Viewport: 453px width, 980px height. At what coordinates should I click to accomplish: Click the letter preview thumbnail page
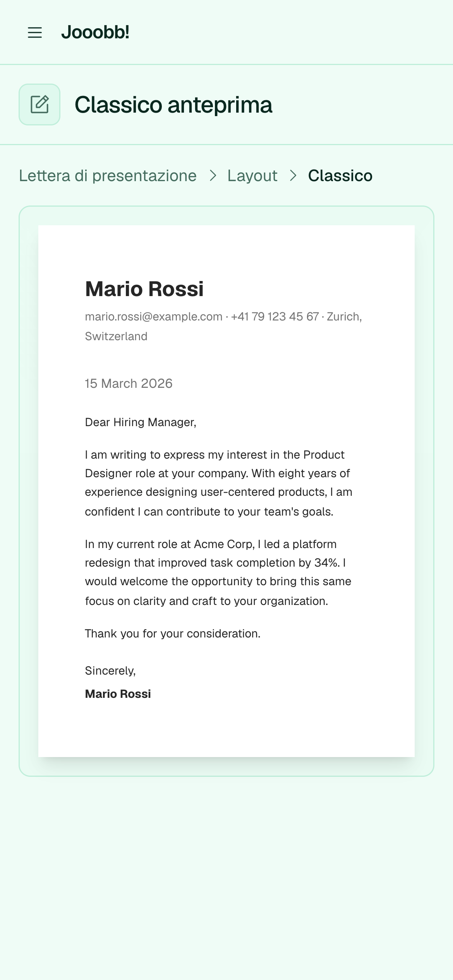tap(226, 491)
